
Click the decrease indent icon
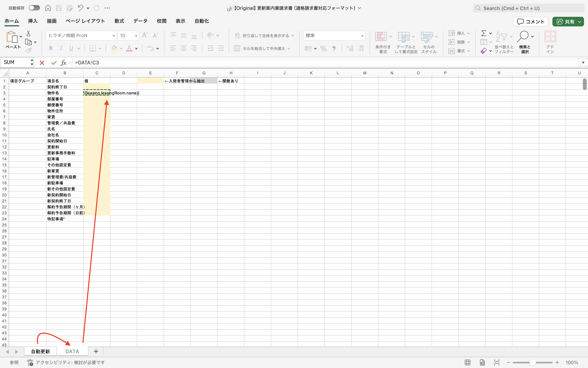click(210, 48)
